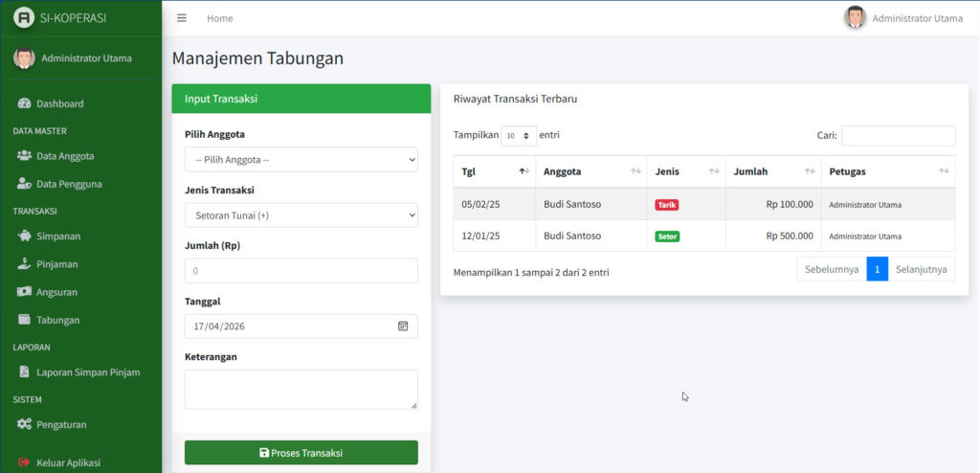Click the Selanjutnya pagination button
Image resolution: width=980 pixels, height=473 pixels.
coord(921,270)
